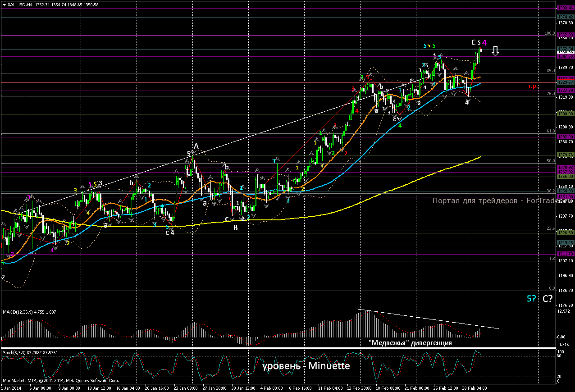Click the white down arrow marker

495,50
